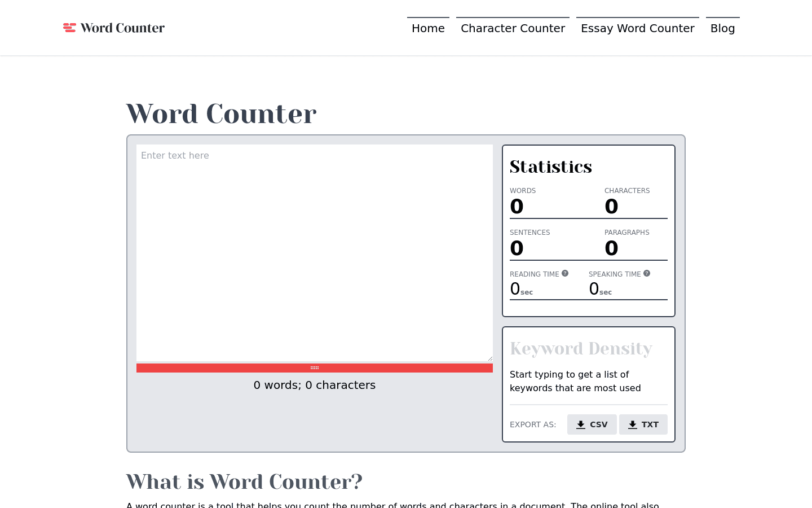Open the Speaking Time help icon

pyautogui.click(x=647, y=273)
